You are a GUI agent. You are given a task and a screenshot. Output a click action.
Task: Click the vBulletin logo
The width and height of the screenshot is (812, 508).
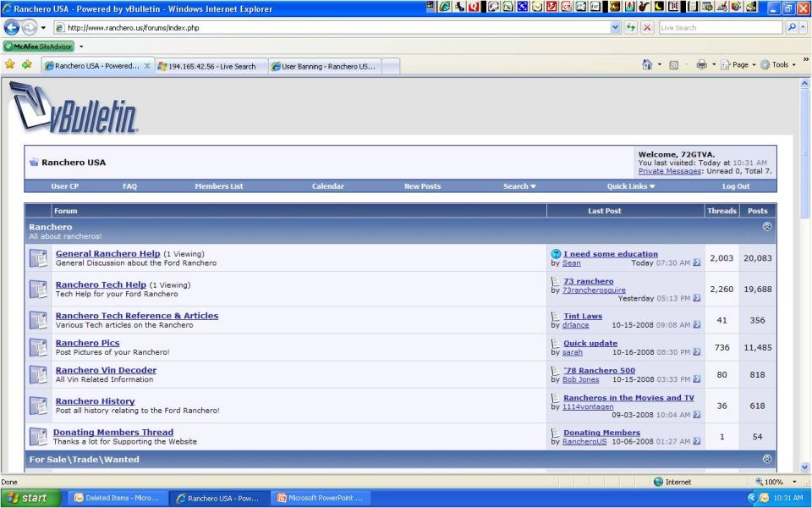(x=74, y=108)
